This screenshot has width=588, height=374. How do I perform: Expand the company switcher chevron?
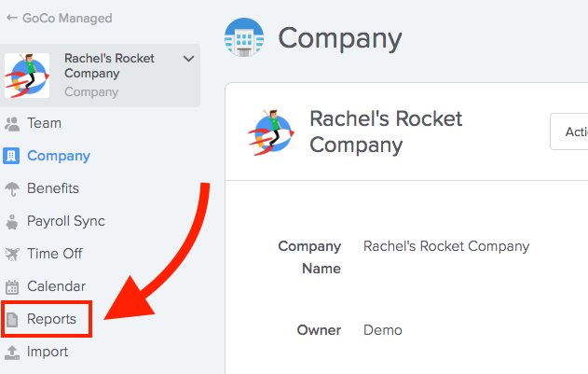[188, 59]
